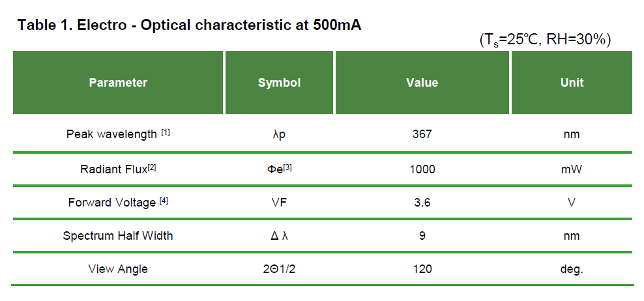Open footnote [1] beside Peak wavelength
The image size is (644, 301).
click(x=166, y=133)
